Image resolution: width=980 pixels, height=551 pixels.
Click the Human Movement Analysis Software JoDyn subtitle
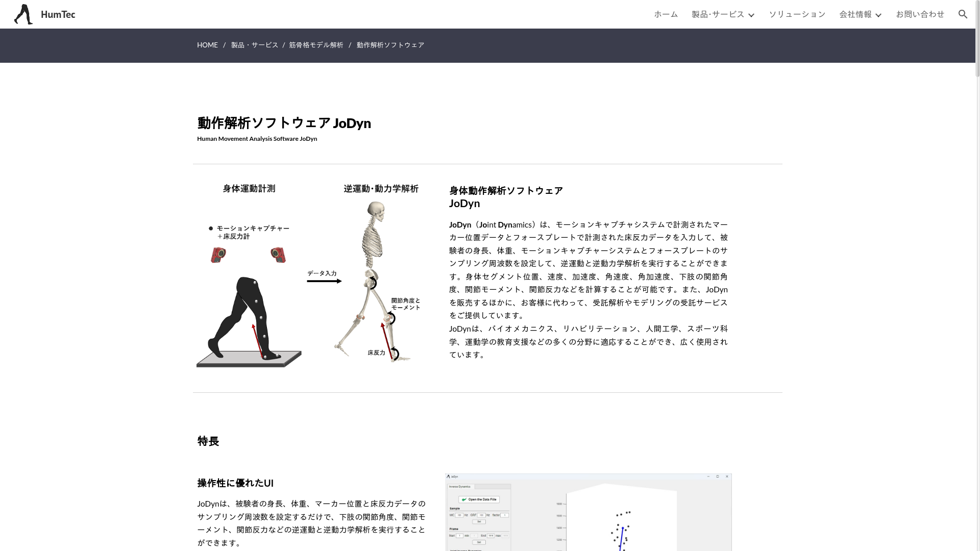coord(257,139)
